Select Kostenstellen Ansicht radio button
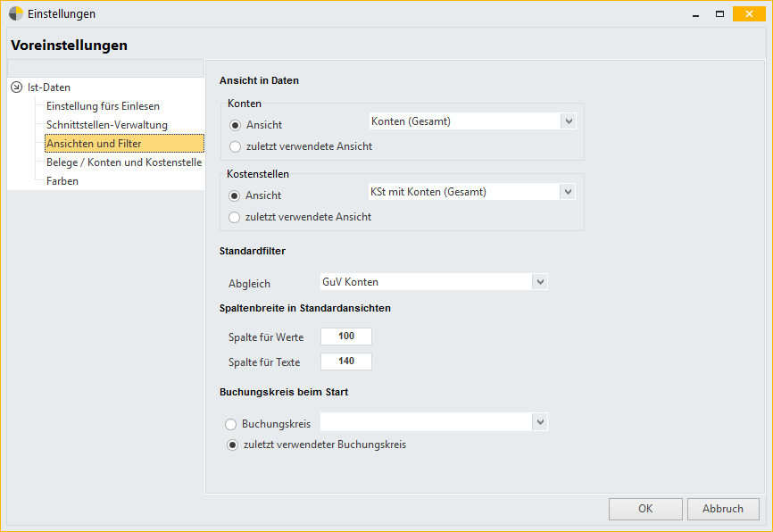 pyautogui.click(x=234, y=195)
